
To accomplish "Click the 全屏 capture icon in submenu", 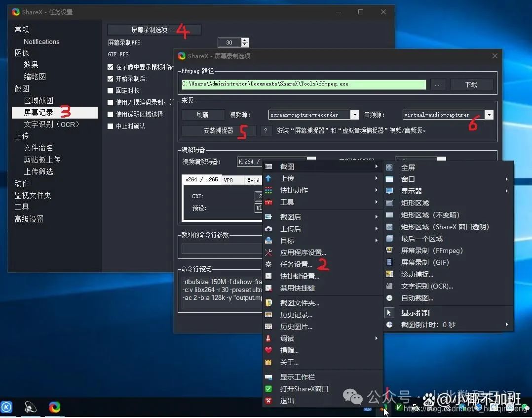I will (389, 167).
